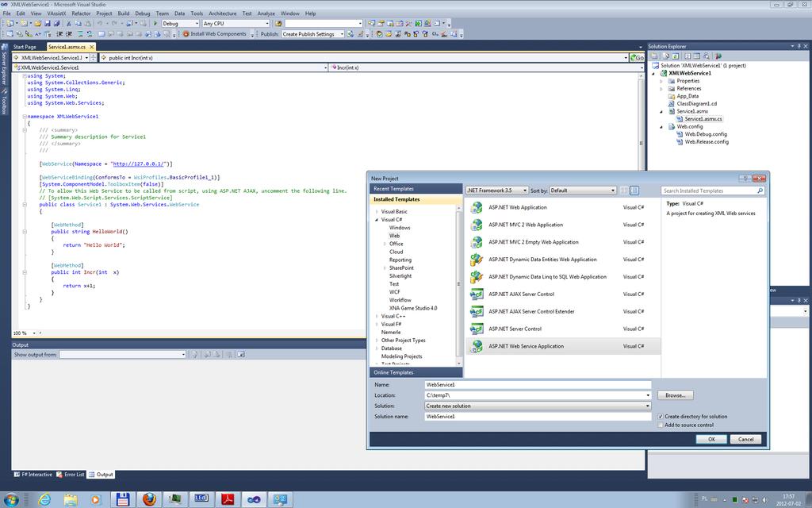Open the Any CPU platform dropdown

[236, 23]
